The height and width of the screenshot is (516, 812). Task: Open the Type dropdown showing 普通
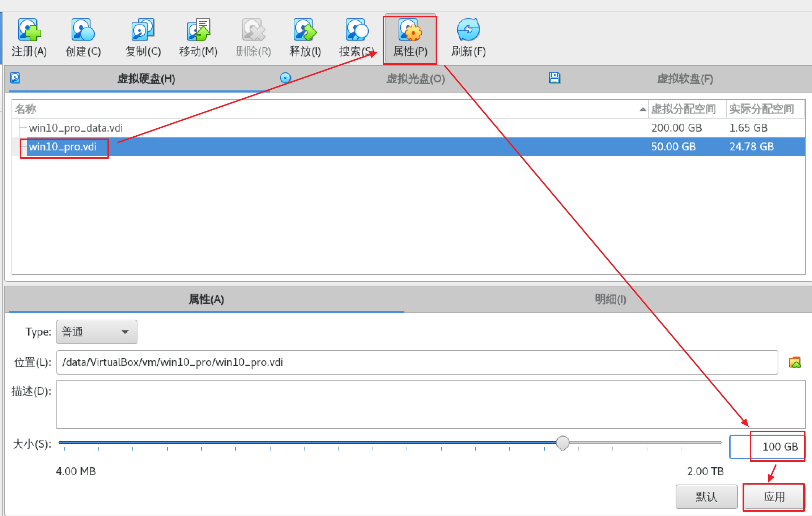click(x=97, y=332)
